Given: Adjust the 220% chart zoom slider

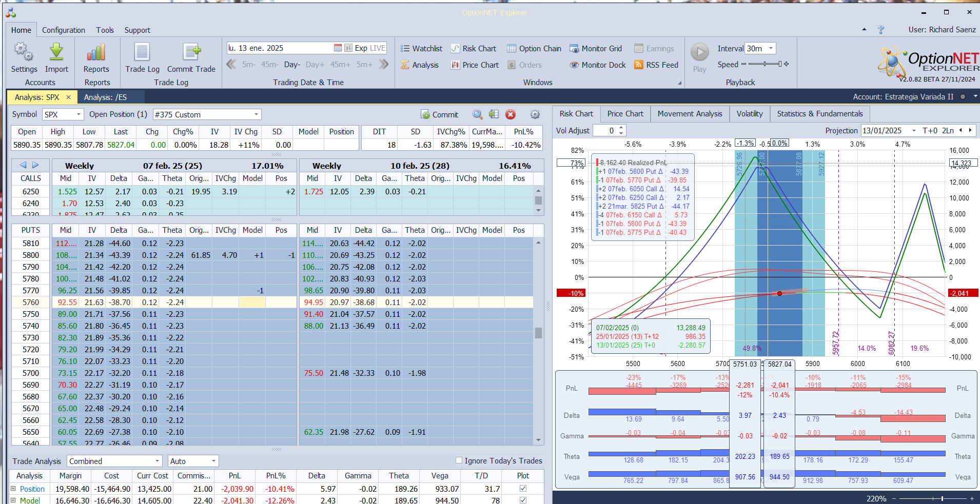Looking at the screenshot, I should (932, 498).
